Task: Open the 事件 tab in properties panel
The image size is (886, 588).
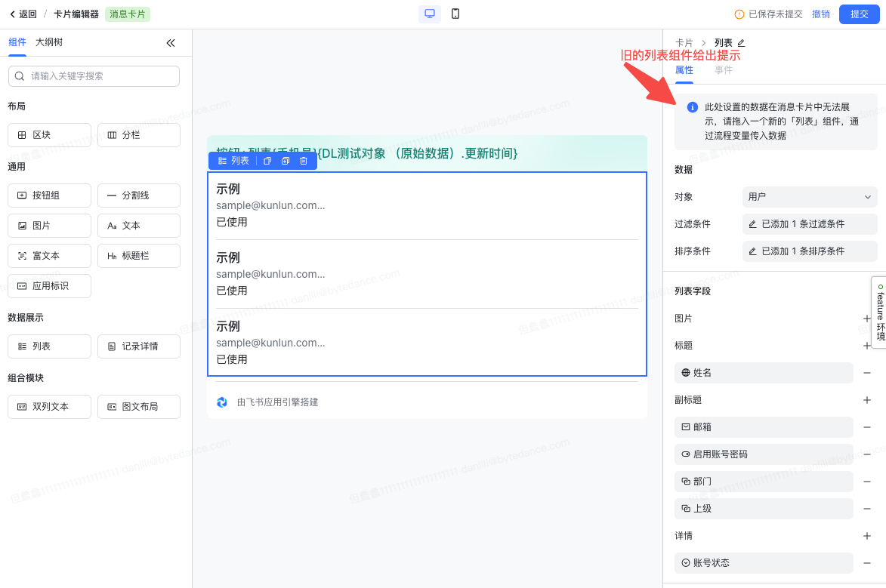Action: (x=724, y=70)
